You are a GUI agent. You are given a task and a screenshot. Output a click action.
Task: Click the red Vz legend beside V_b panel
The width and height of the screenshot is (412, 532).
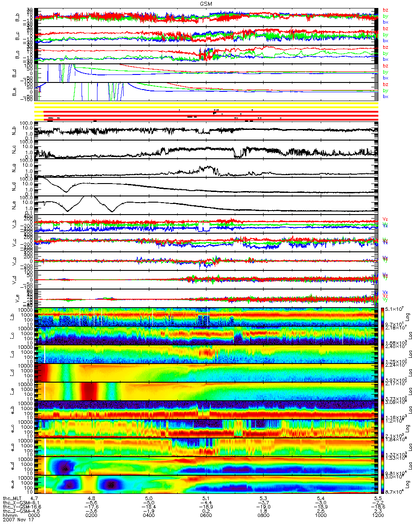[385, 219]
